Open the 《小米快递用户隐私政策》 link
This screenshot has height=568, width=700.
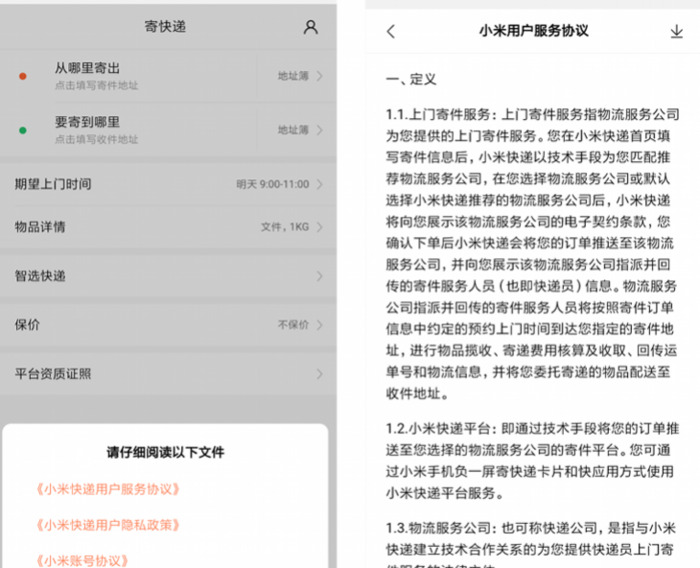point(108,525)
